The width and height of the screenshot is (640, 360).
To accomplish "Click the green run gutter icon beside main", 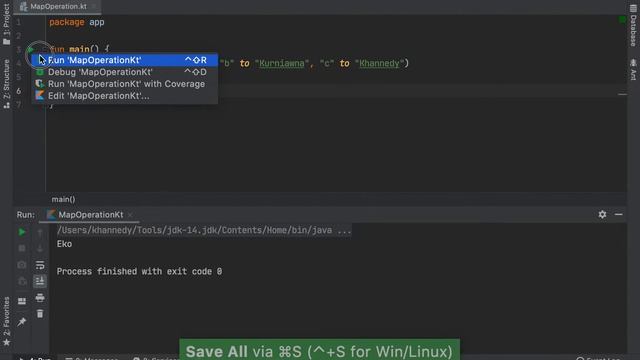I will point(30,49).
